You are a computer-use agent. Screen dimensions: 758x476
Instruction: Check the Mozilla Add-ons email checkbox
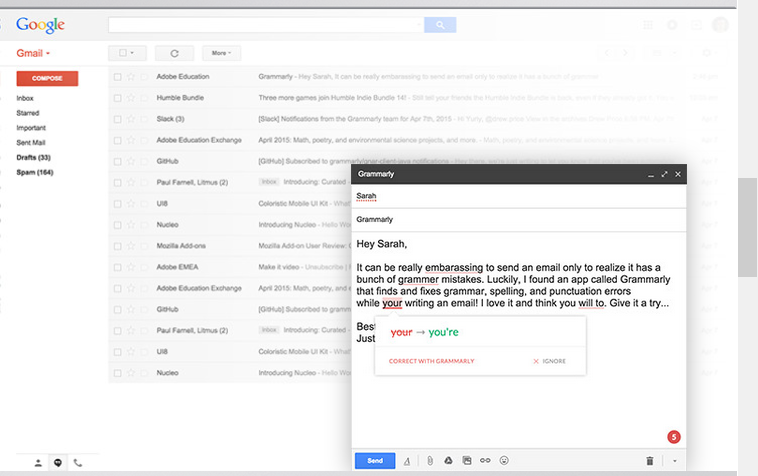[x=117, y=246]
